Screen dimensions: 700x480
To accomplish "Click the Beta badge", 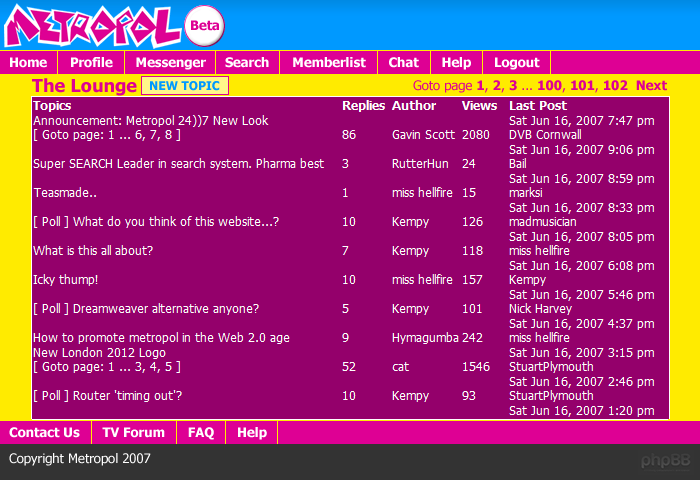I will (204, 25).
